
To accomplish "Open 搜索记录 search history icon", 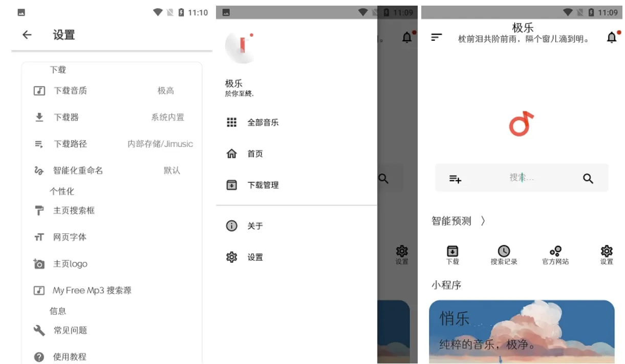I will coord(504,255).
